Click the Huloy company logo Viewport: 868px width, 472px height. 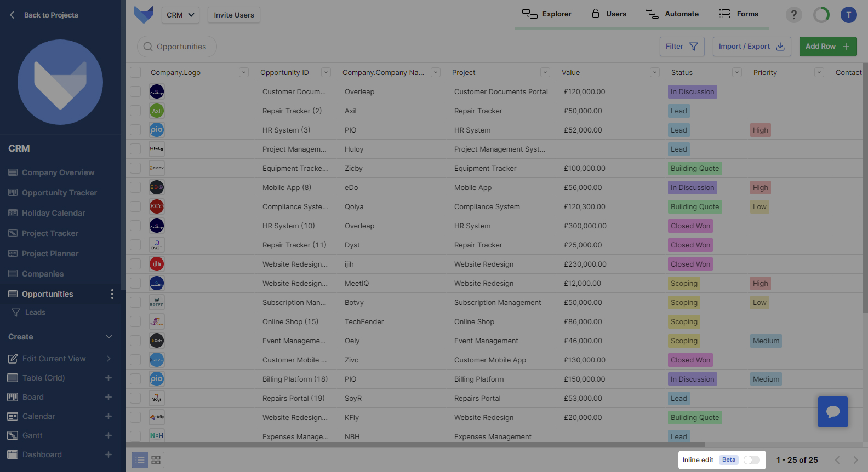pos(157,149)
